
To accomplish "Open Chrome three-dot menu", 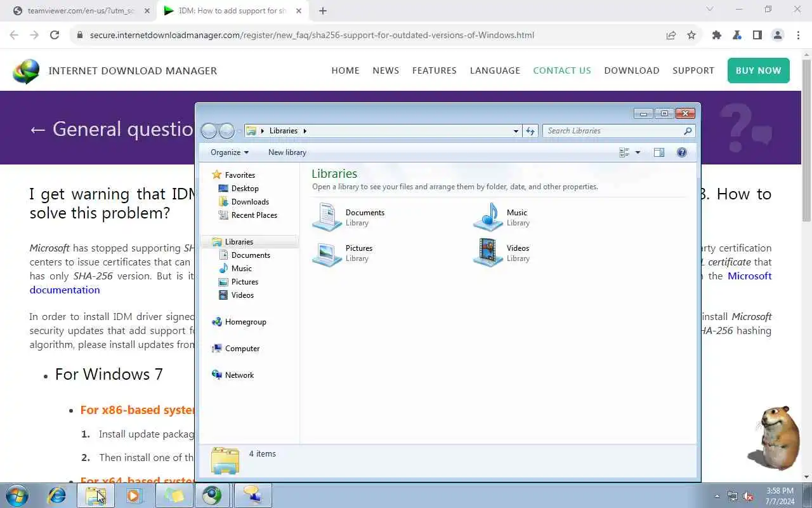I will point(798,35).
